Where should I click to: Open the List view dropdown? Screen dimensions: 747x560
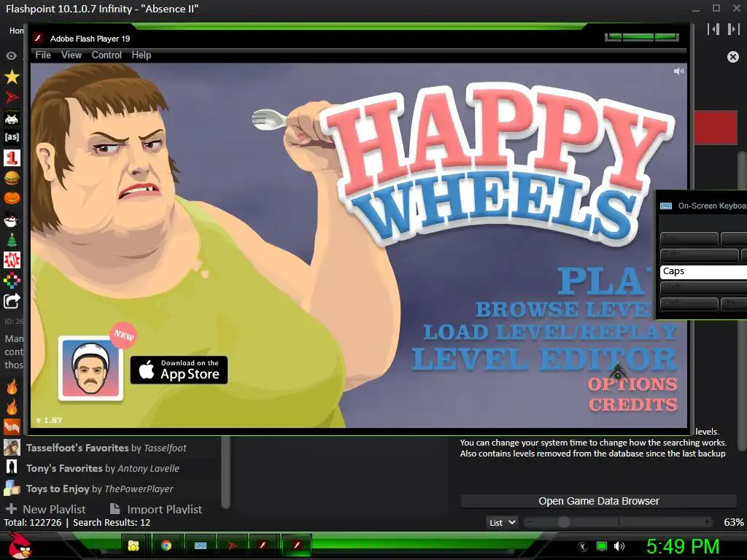[502, 522]
